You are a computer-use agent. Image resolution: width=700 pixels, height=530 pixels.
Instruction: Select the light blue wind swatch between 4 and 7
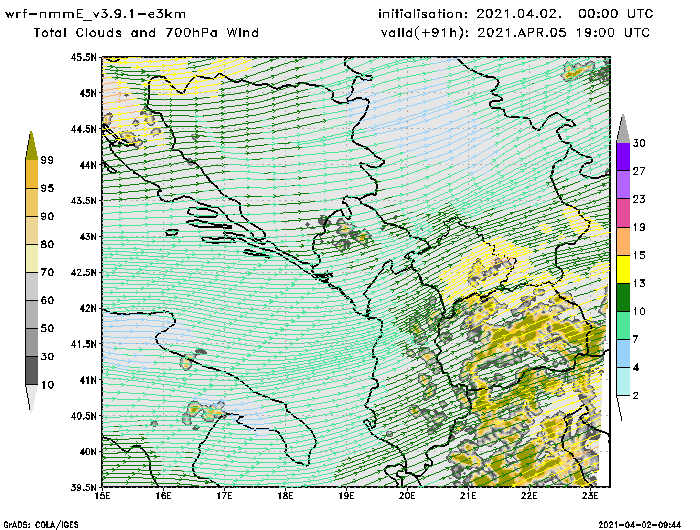pyautogui.click(x=623, y=354)
